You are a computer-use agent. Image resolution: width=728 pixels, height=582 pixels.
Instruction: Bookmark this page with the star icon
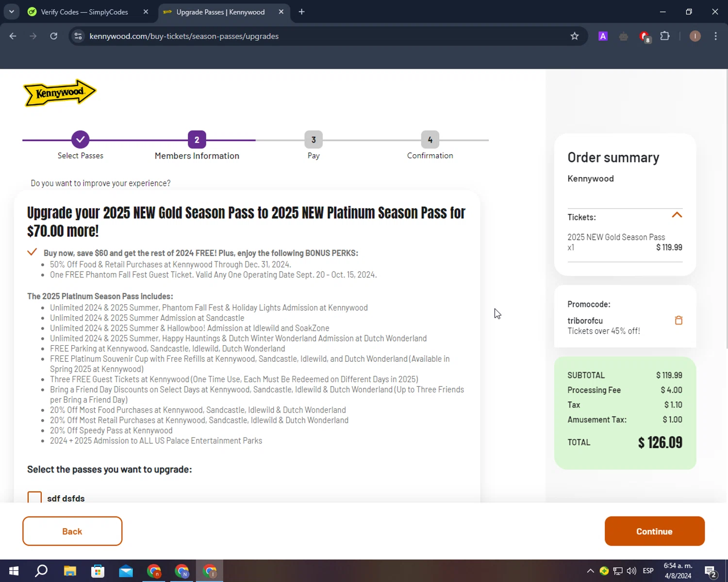(x=575, y=36)
